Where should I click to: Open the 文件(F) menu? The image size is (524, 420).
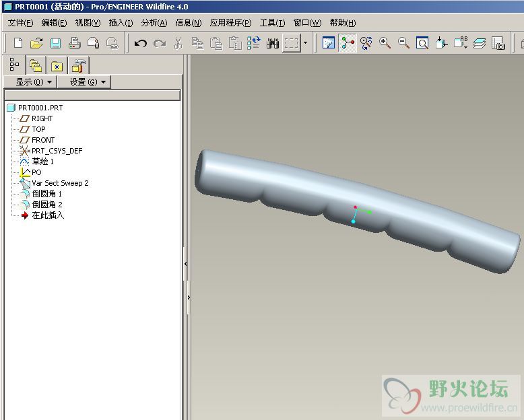[21, 23]
